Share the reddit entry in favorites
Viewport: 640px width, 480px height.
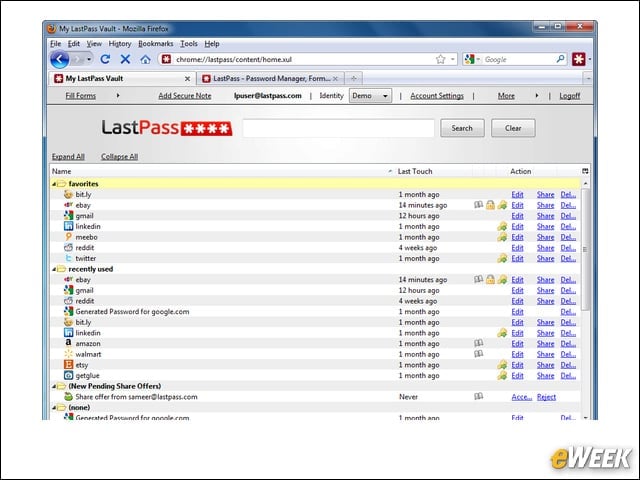coord(545,248)
